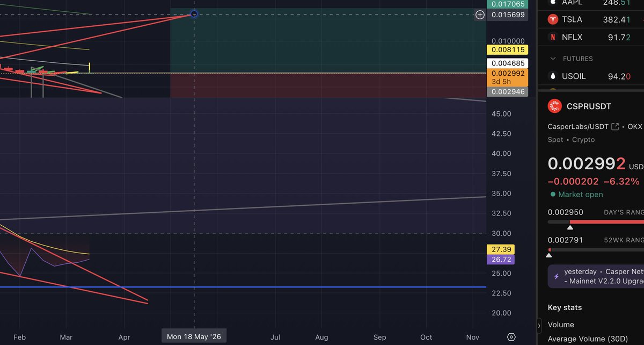644x345 pixels.
Task: Open the chart settings gear icon
Action: (510, 336)
